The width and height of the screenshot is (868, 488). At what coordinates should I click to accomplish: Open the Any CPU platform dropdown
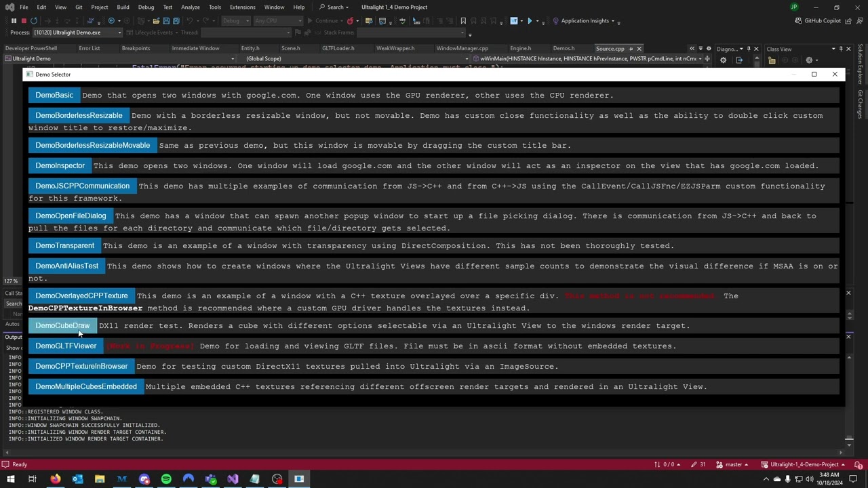tap(277, 21)
